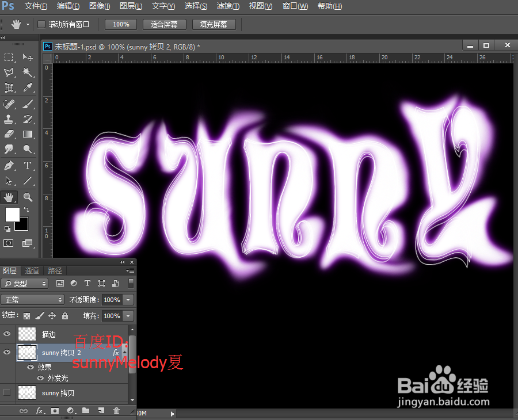This screenshot has width=518, height=420.
Task: Toggle lock image pixels
Action: point(40,316)
